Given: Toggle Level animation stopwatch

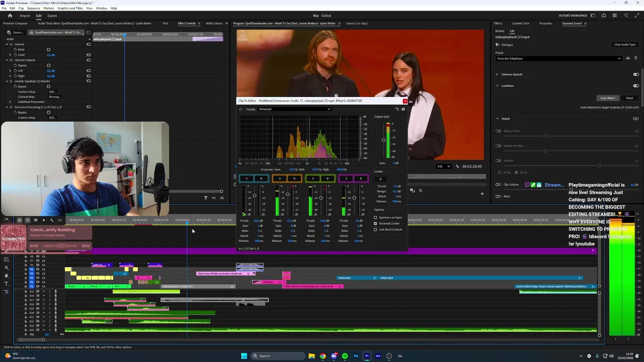Looking at the screenshot, I should [15, 55].
